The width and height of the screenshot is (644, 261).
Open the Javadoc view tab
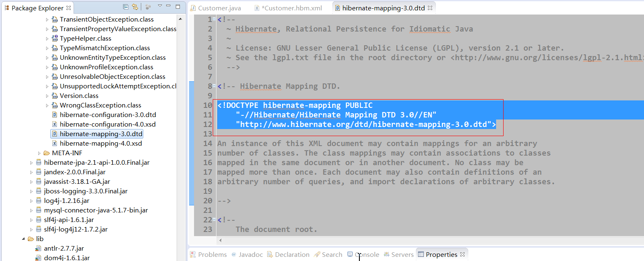[x=247, y=254]
